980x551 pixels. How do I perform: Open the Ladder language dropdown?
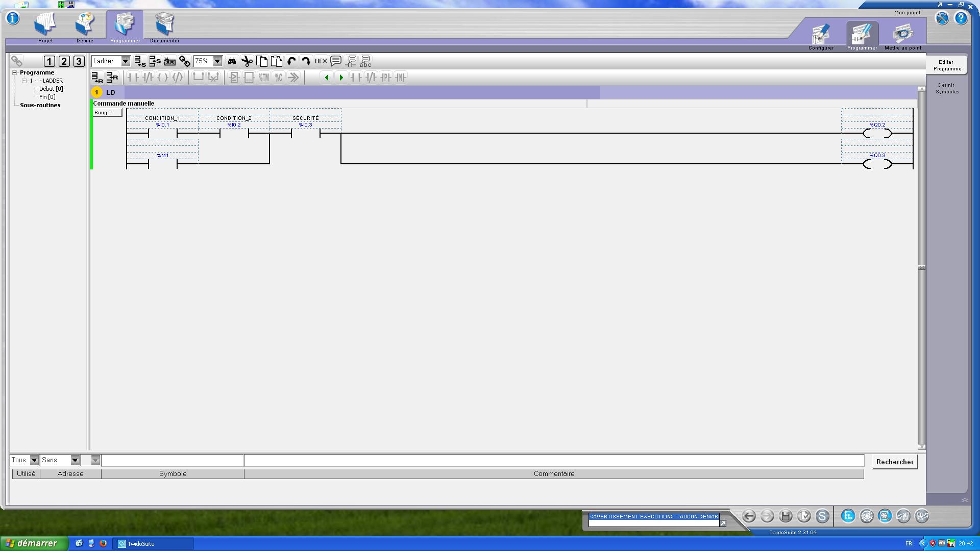point(125,61)
